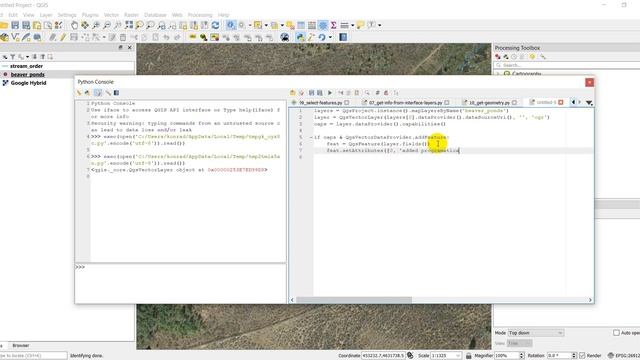Toggle the Auto open checkbox
The height and width of the screenshot is (360, 640).
[x=616, y=333]
